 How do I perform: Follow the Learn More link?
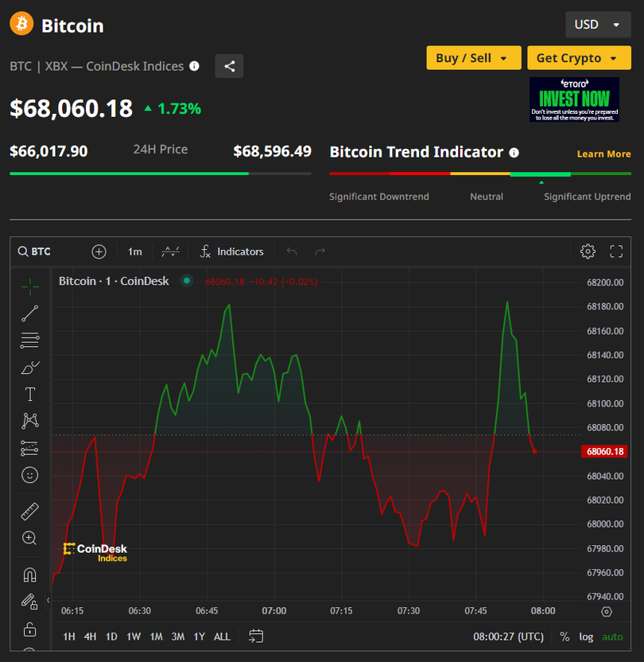point(603,154)
